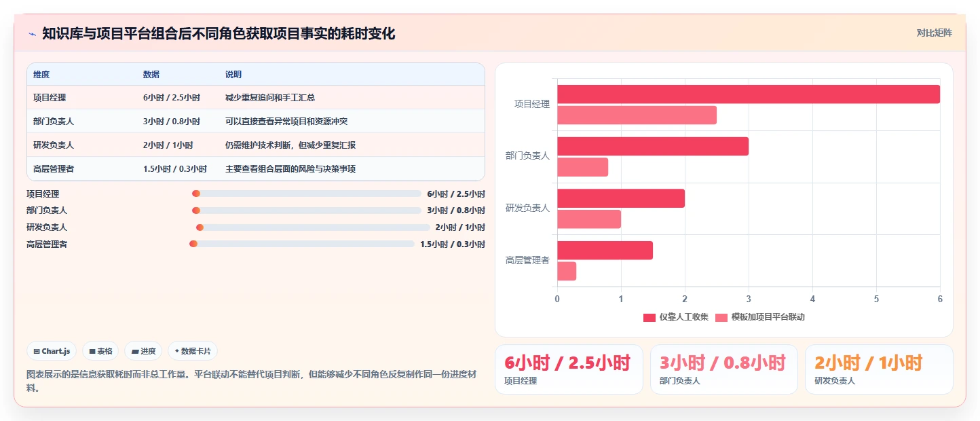Click the 部门负责人 progress bar
The image size is (980, 421).
307,210
